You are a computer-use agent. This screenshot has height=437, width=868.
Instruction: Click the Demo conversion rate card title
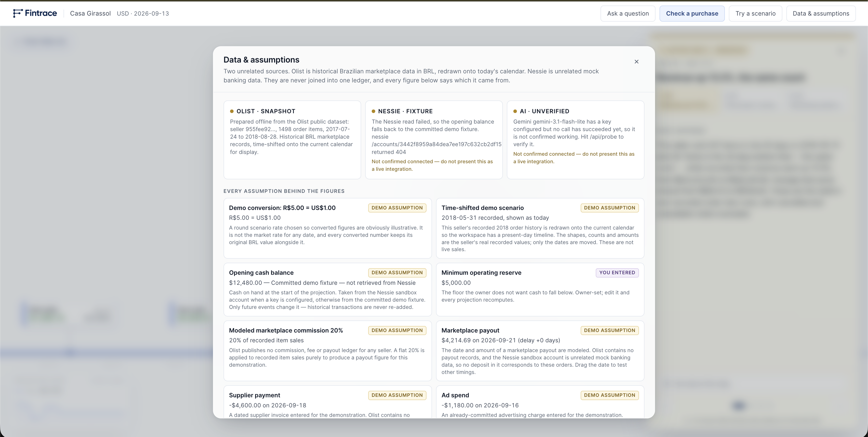[x=282, y=208]
